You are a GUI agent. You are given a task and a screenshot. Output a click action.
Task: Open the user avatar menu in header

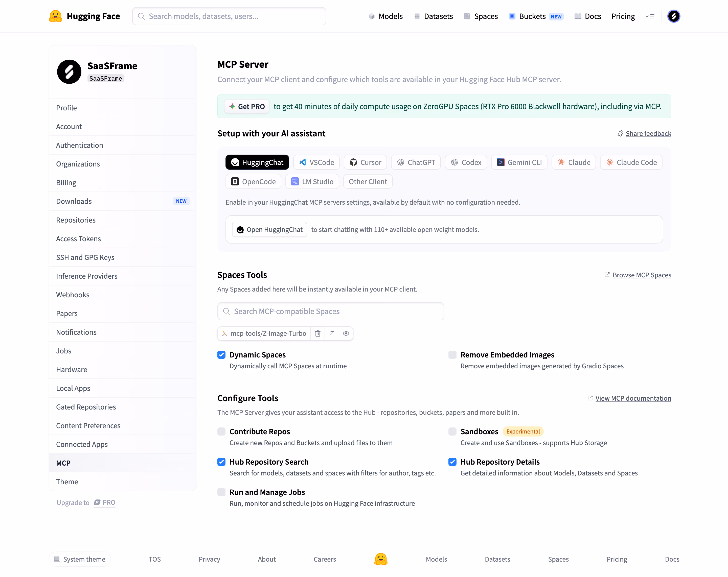click(x=673, y=16)
